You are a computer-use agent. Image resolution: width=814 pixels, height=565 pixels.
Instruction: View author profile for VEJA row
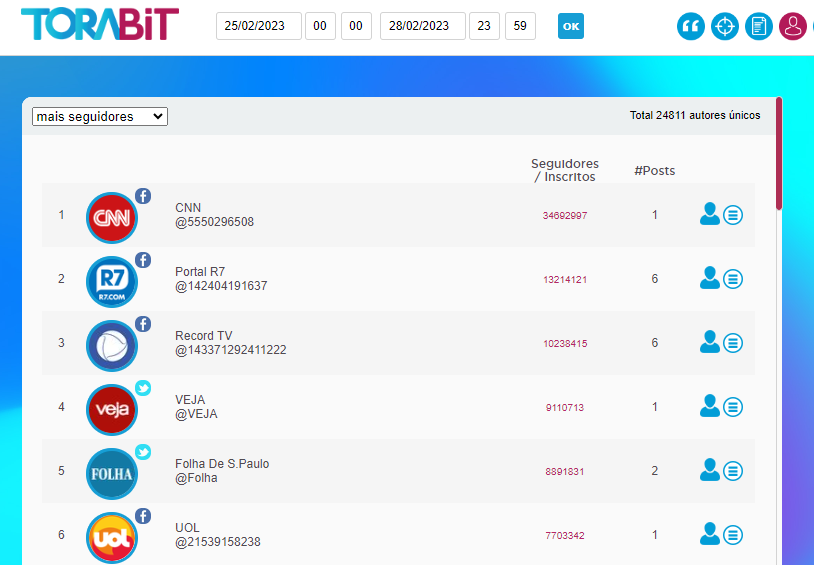(710, 406)
